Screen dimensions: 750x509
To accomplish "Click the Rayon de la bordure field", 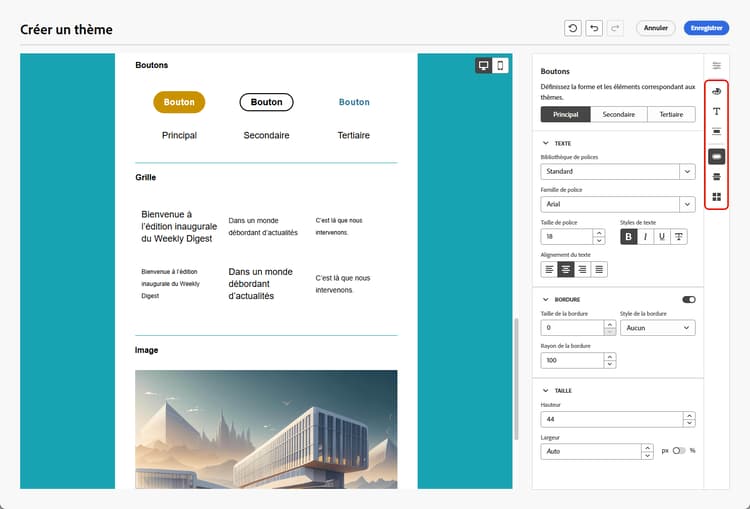I will (573, 360).
